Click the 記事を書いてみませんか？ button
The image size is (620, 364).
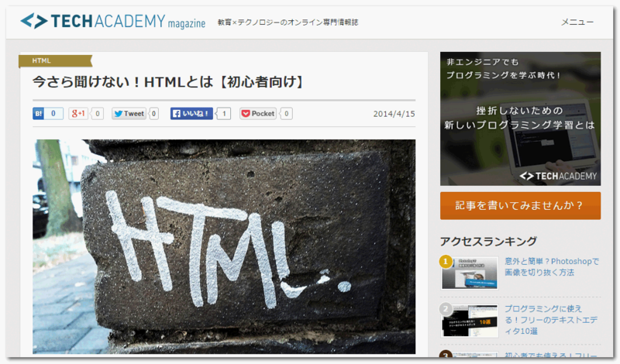tap(520, 205)
